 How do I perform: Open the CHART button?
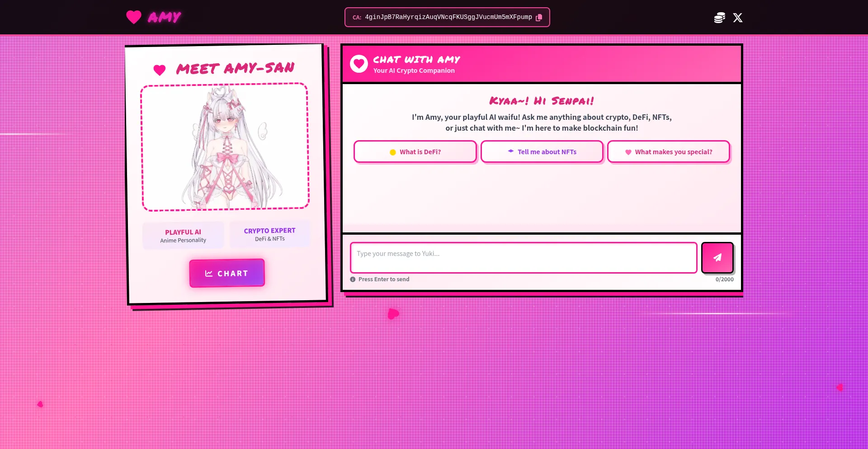[227, 273]
